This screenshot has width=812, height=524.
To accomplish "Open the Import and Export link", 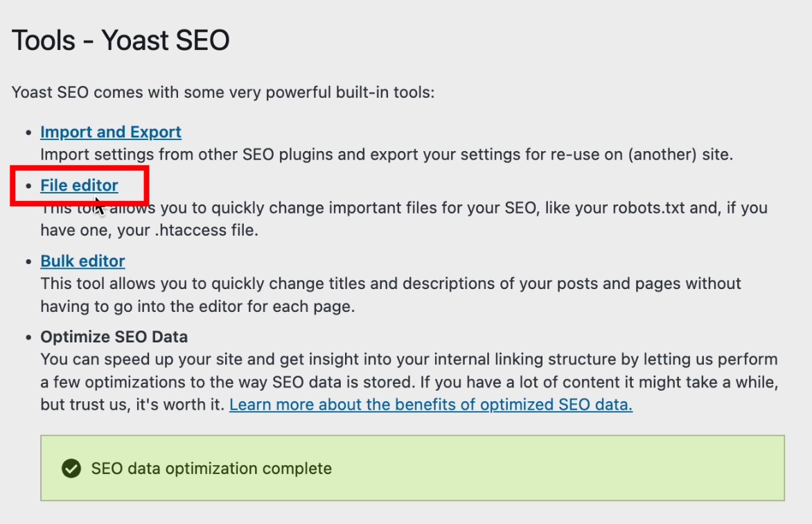I will pyautogui.click(x=111, y=132).
